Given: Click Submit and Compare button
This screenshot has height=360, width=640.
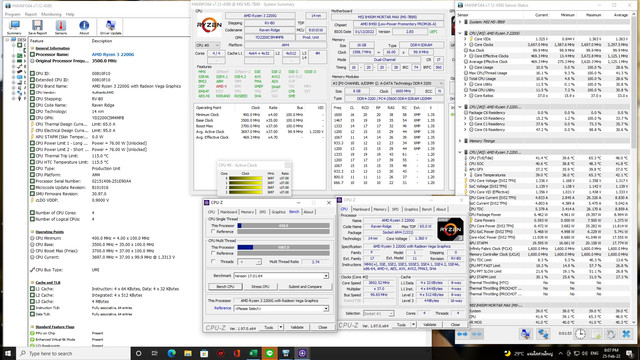Looking at the screenshot, I should [x=305, y=287].
